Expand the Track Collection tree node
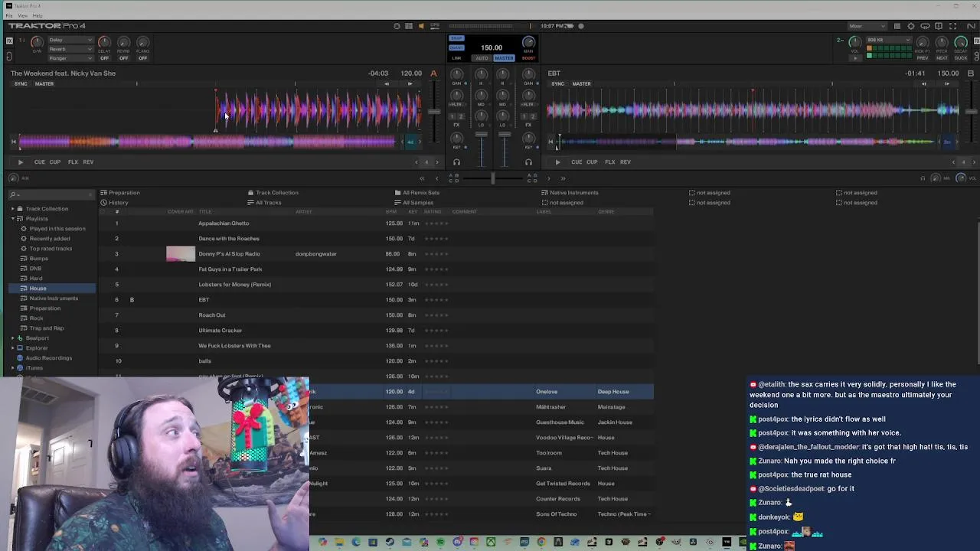The height and width of the screenshot is (551, 980). [x=12, y=209]
